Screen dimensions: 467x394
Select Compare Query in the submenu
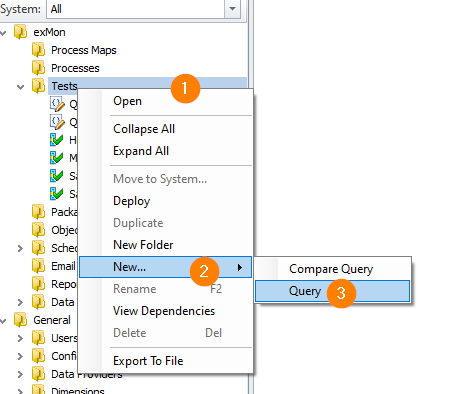pyautogui.click(x=332, y=269)
